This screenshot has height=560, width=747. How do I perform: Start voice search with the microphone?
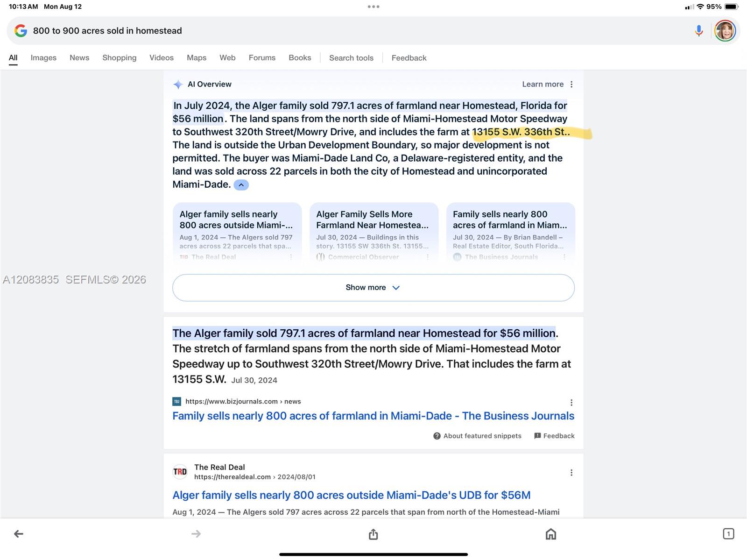tap(699, 31)
